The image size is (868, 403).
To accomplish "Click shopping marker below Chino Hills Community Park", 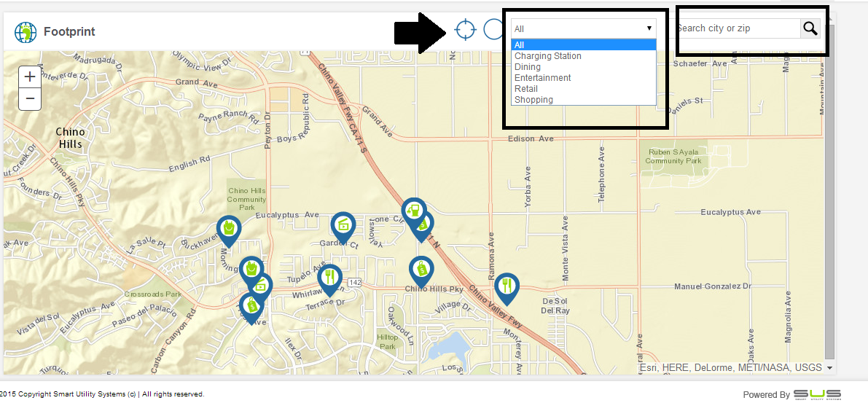I will [229, 229].
